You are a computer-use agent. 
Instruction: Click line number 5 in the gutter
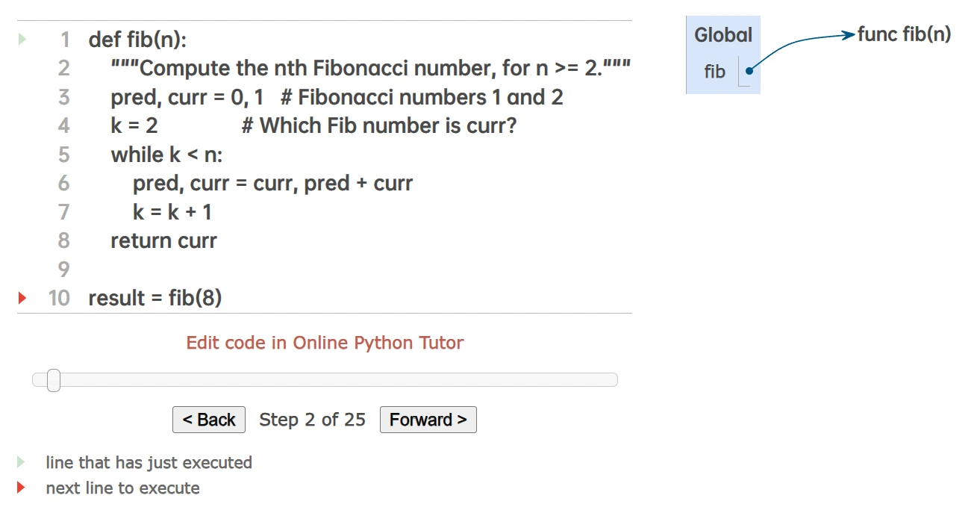[x=63, y=155]
